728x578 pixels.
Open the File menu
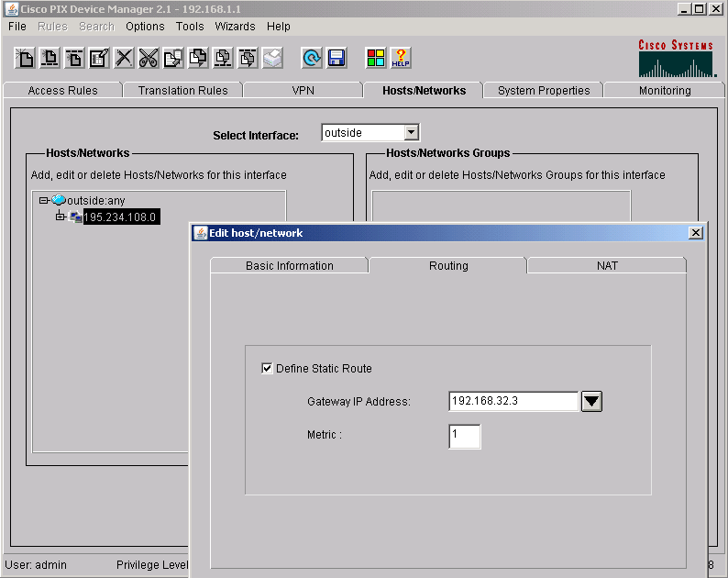coord(17,27)
